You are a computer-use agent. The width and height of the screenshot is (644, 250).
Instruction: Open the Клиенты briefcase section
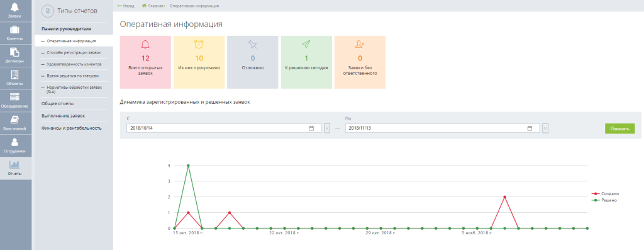point(16,33)
